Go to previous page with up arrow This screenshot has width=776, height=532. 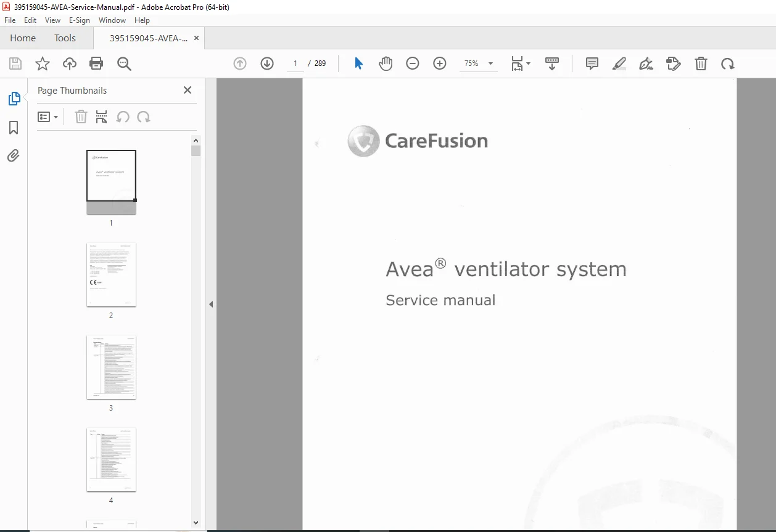click(240, 63)
